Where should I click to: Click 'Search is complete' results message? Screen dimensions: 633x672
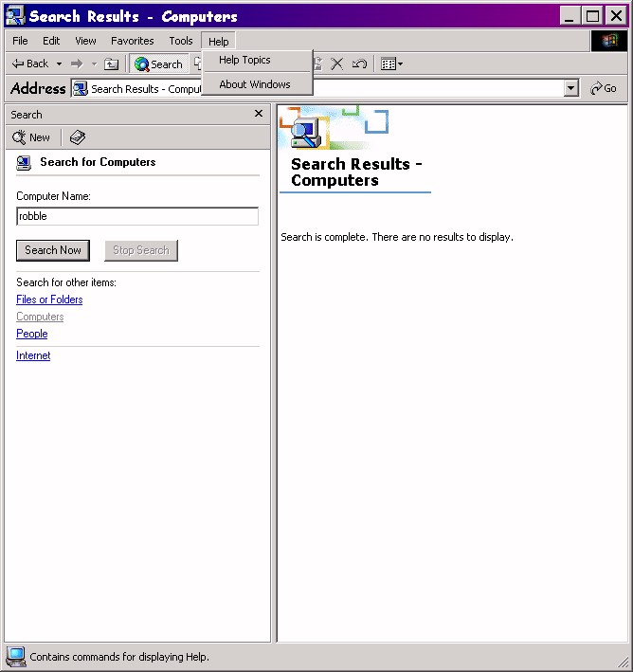[397, 237]
